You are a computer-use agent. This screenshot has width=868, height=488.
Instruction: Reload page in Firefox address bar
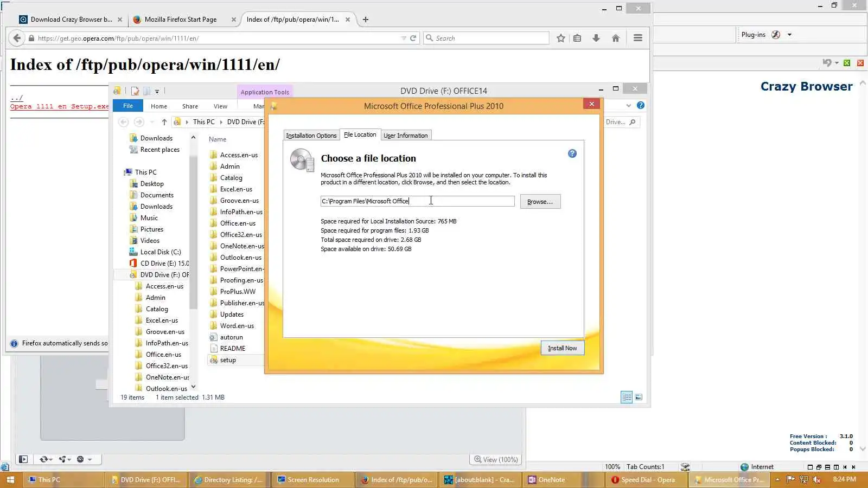(x=413, y=38)
